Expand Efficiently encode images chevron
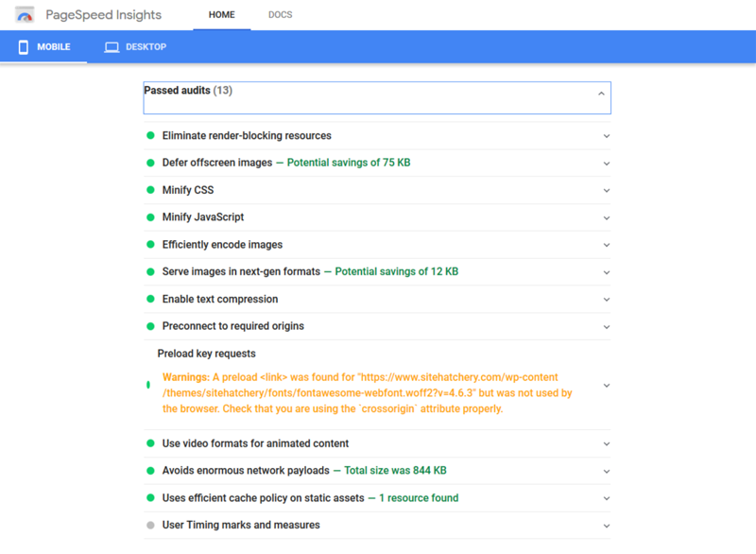This screenshot has width=756, height=554. tap(607, 245)
